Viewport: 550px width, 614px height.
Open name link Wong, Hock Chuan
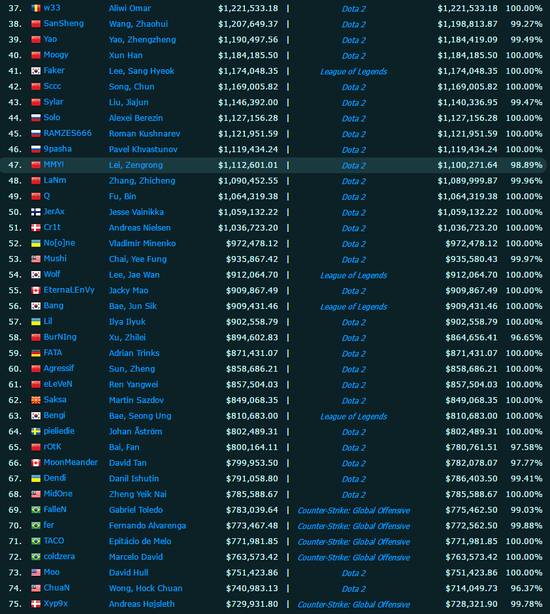[x=146, y=588]
